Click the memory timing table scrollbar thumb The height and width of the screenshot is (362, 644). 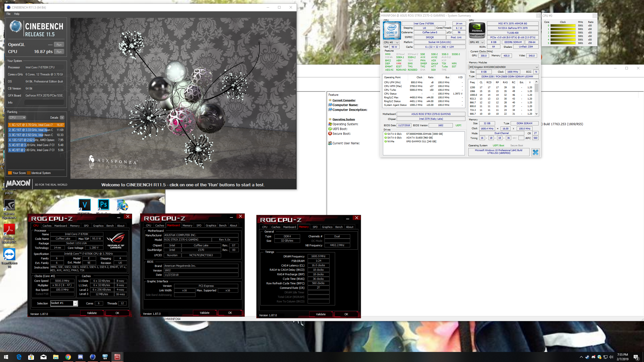[537, 88]
